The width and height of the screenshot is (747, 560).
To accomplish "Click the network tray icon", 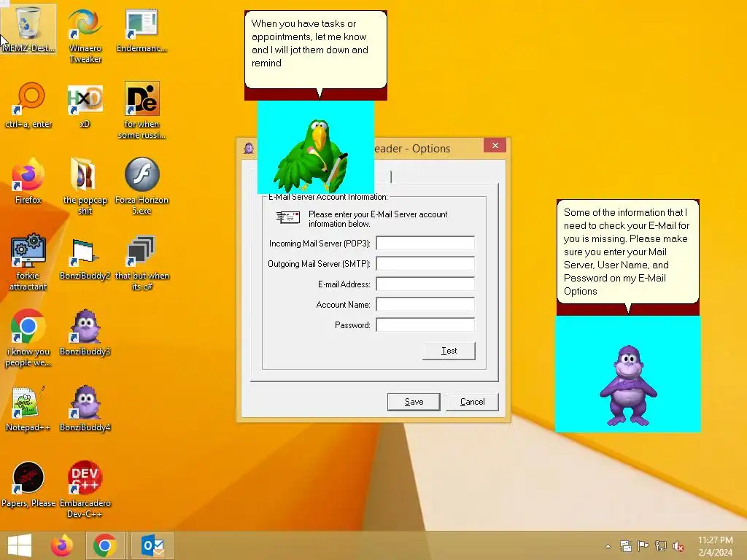I will (x=661, y=546).
